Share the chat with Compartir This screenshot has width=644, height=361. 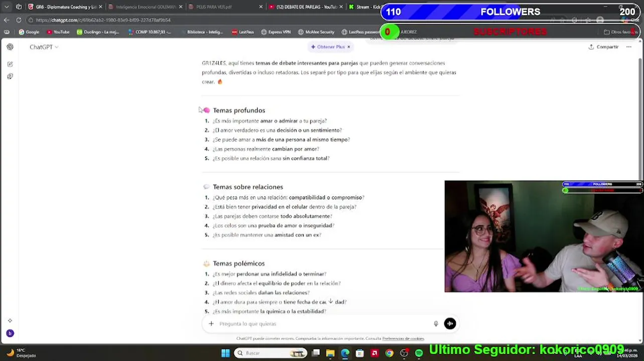603,47
